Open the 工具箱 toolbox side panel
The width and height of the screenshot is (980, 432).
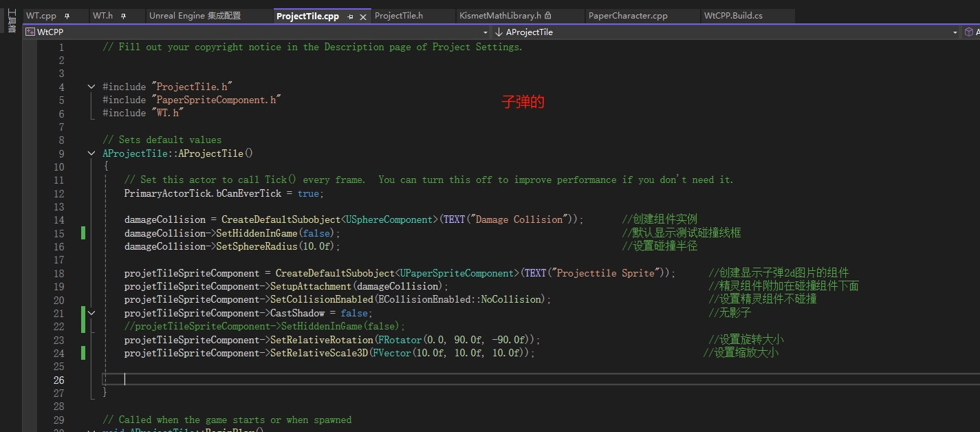pyautogui.click(x=11, y=21)
